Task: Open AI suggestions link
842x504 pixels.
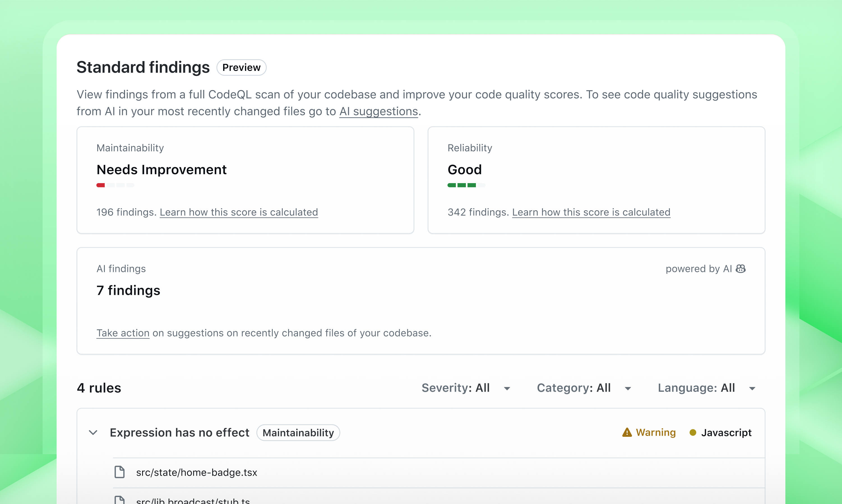Action: pyautogui.click(x=378, y=111)
